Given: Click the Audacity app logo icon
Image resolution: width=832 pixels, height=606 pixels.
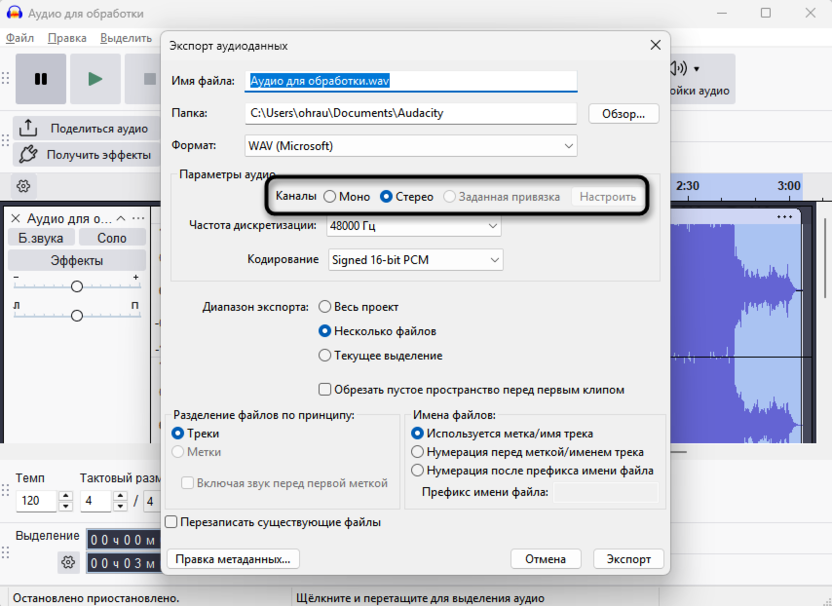Looking at the screenshot, I should (x=14, y=13).
